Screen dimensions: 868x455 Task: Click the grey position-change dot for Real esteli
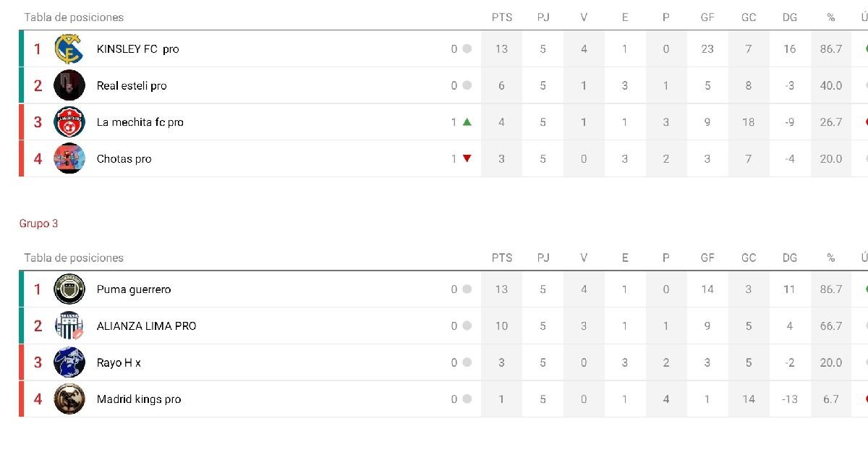(x=467, y=85)
